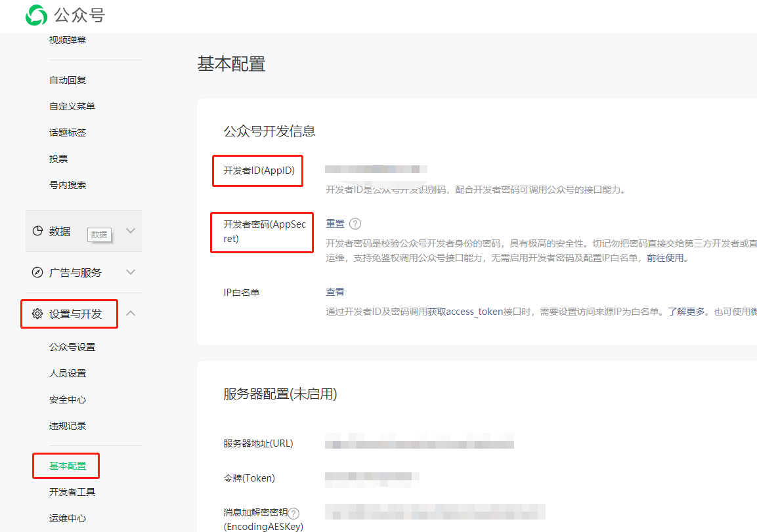This screenshot has width=757, height=532.
Task: Click the blurred EncodingAESKey value
Action: 435,511
